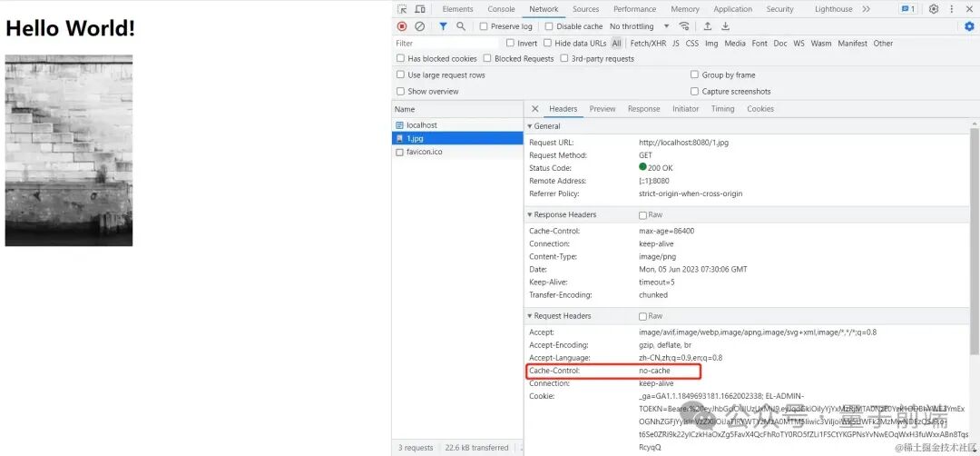980x456 pixels.
Task: Export HAR file download icon
Action: click(726, 26)
